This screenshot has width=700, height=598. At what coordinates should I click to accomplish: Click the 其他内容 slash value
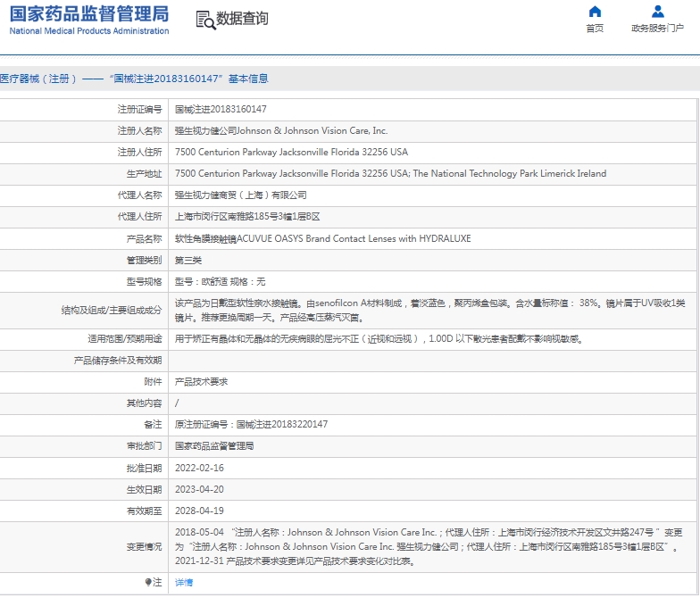click(177, 403)
